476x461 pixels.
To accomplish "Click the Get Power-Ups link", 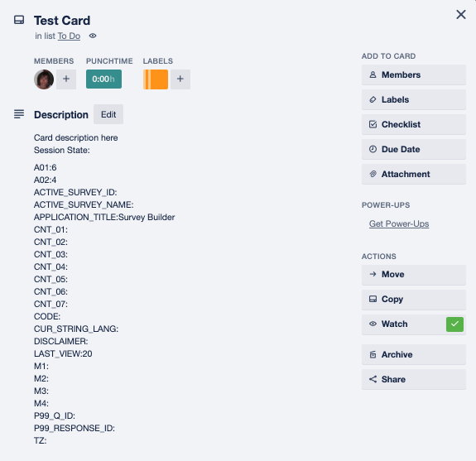I will pos(399,223).
